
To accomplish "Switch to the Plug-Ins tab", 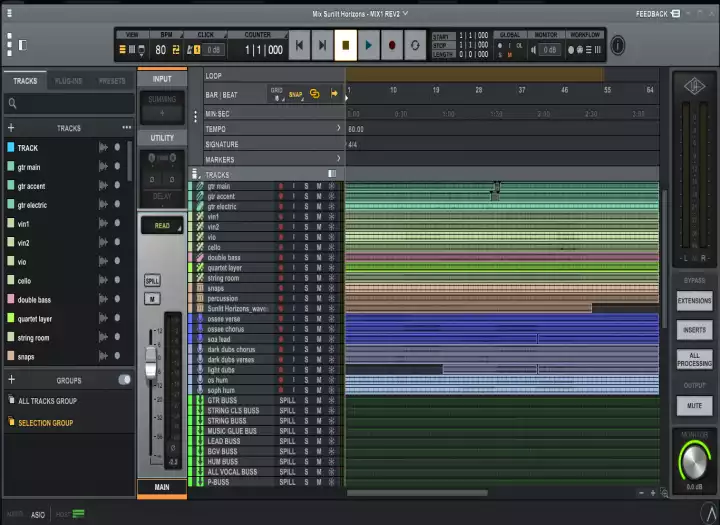I will (69, 81).
